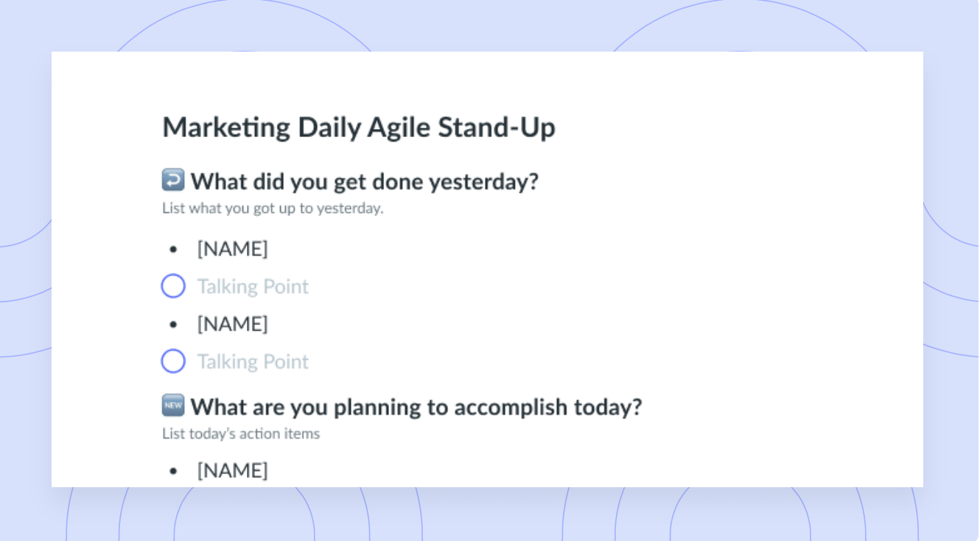This screenshot has width=980, height=541.
Task: Click the word 'Stand-Up' in the document title
Action: pos(497,127)
